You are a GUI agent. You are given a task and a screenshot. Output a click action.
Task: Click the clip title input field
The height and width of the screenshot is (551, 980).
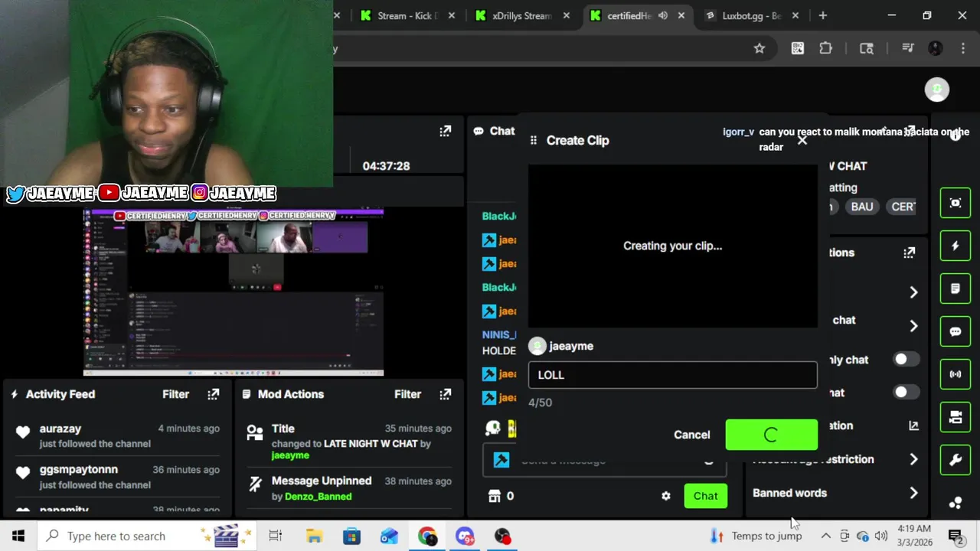(672, 375)
